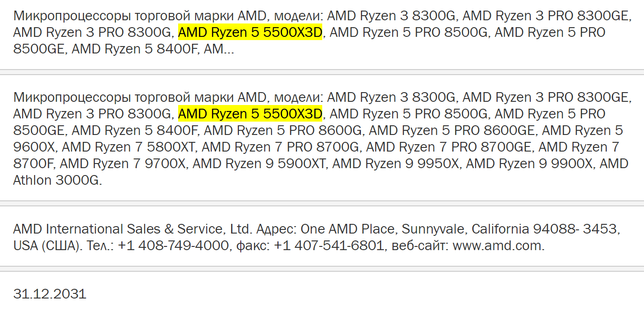
Task: Click the ZIP code 94088-3453
Action: 576,229
